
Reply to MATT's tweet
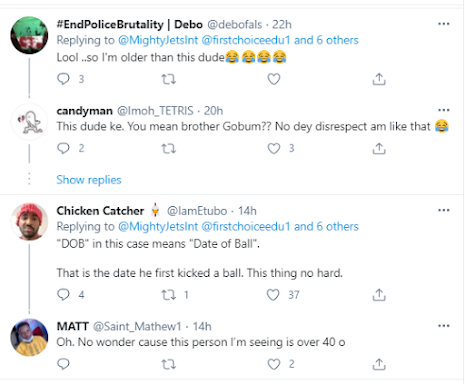click(x=63, y=364)
